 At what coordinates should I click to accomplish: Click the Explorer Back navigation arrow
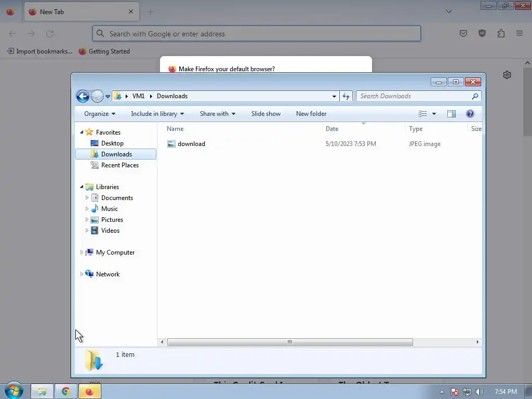point(83,96)
